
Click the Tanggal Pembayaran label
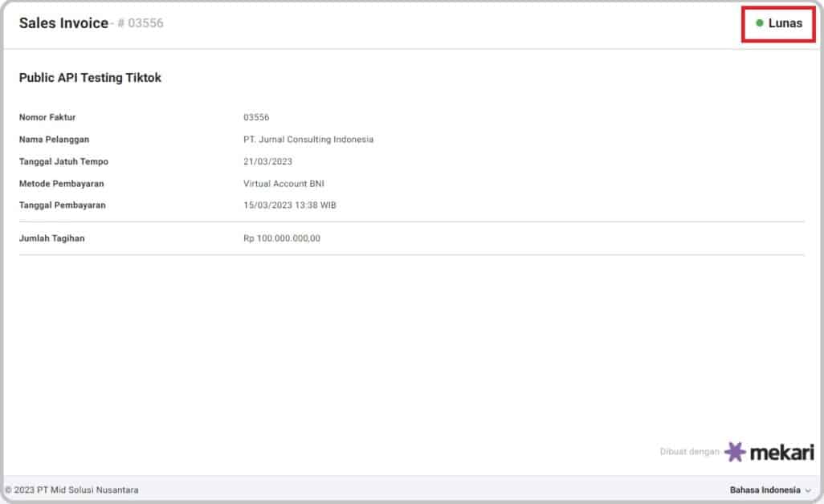tap(62, 205)
